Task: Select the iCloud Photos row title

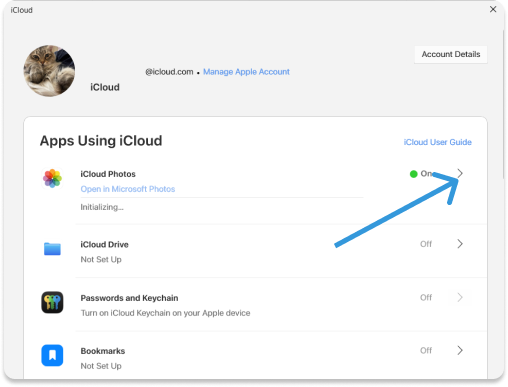Action: coord(108,174)
